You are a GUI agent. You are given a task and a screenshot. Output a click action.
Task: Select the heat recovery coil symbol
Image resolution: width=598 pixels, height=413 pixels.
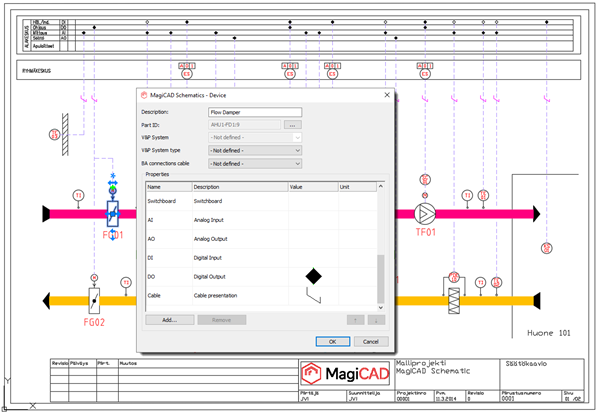[454, 301]
